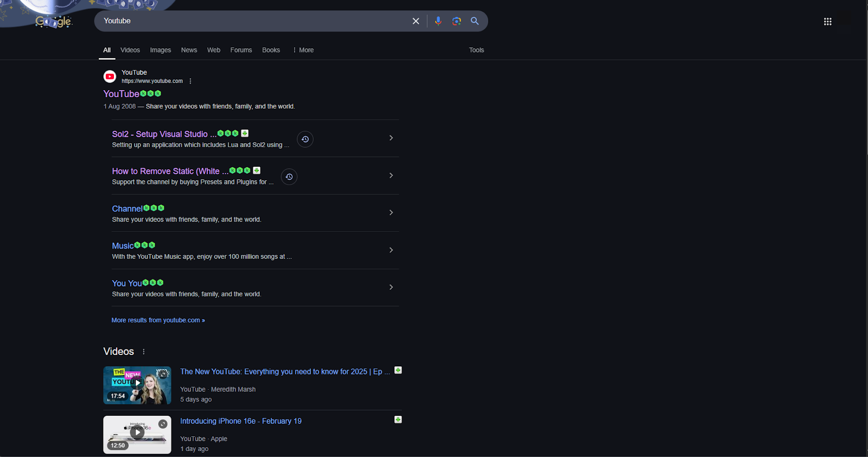Screen dimensions: 868x457
Task: Switch to the Web tab
Action: [x=214, y=50]
